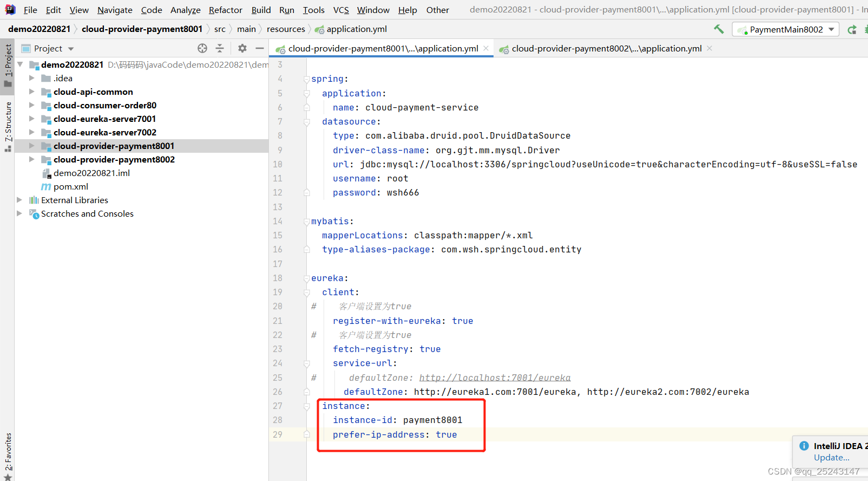Screen dimensions: 868x481
Task: Open the PaymentMain8002 run configuration dropdown
Action: click(x=786, y=29)
